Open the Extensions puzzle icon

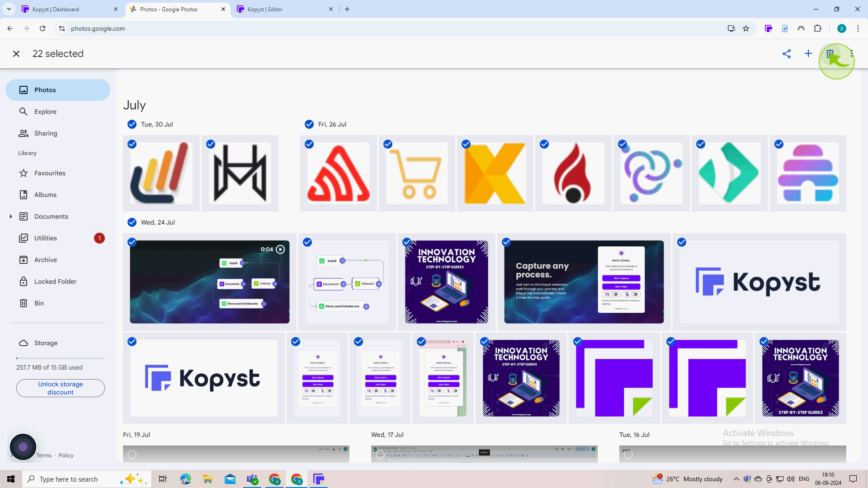(x=818, y=28)
